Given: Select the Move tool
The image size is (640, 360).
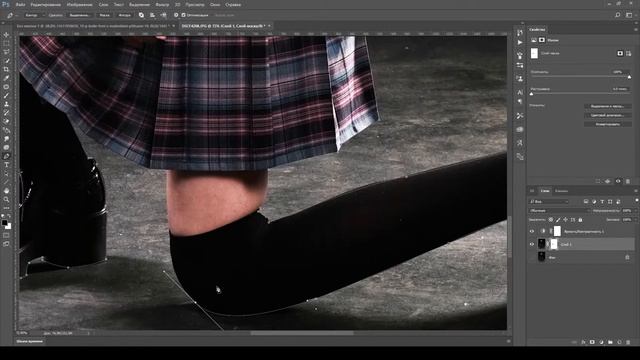Looking at the screenshot, I should [x=6, y=35].
